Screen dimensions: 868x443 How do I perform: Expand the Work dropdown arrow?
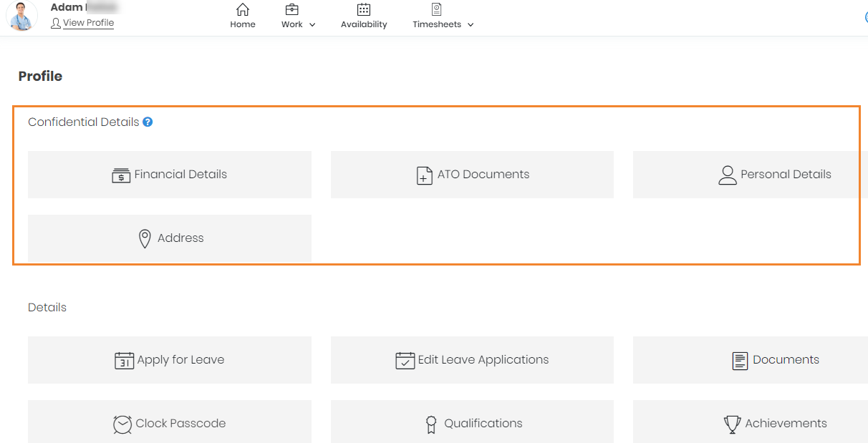pos(312,25)
